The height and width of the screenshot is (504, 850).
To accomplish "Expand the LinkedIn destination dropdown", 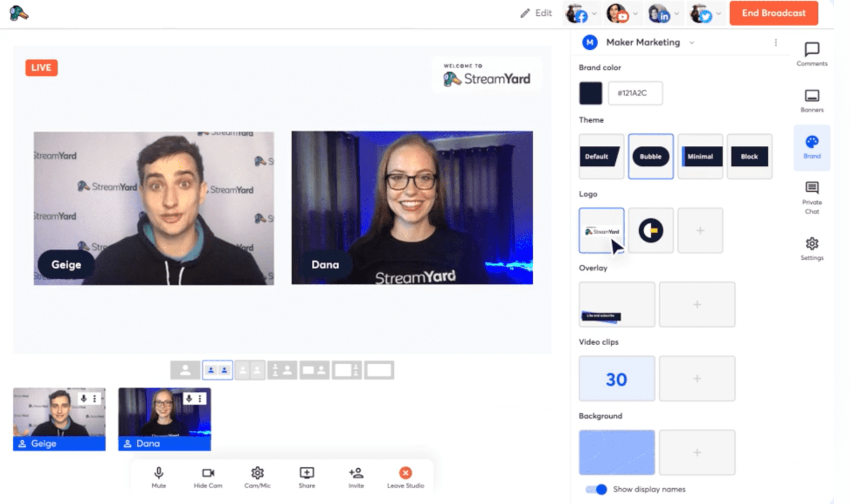I will [x=677, y=14].
